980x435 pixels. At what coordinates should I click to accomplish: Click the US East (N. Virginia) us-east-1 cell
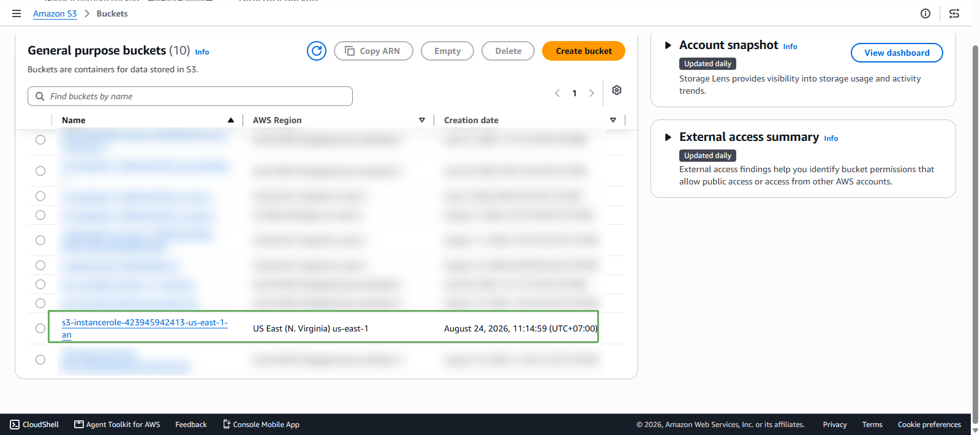coord(311,328)
